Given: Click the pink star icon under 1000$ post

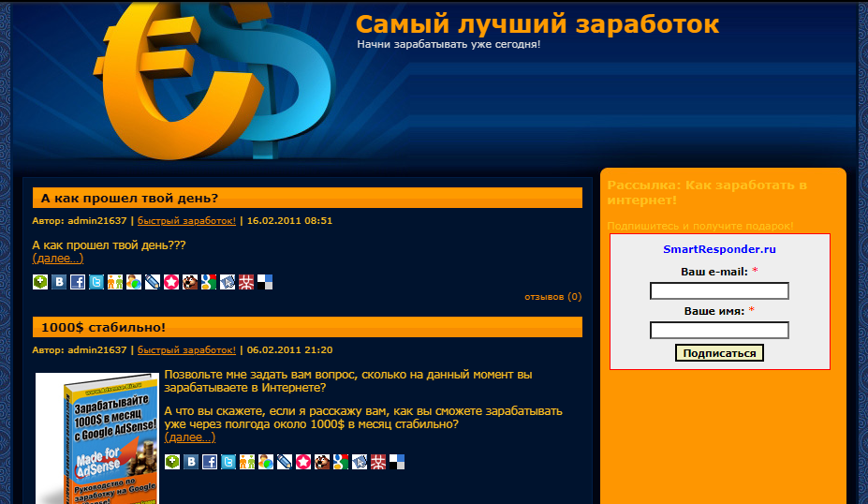Looking at the screenshot, I should (x=303, y=462).
